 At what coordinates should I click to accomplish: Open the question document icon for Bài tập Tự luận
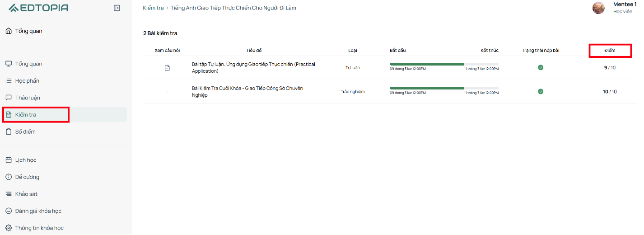167,68
